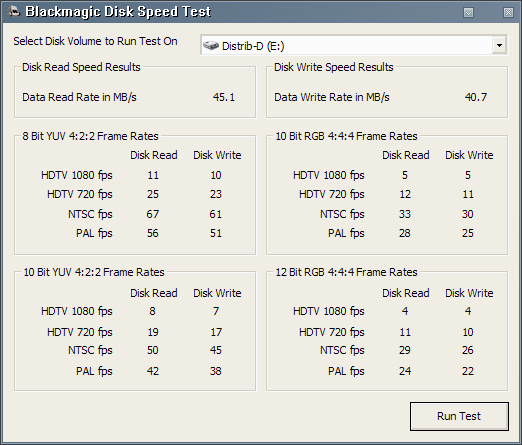Click 'Disk Read' header in 8 Bit YUV group
The width and height of the screenshot is (522, 445).
coord(154,155)
